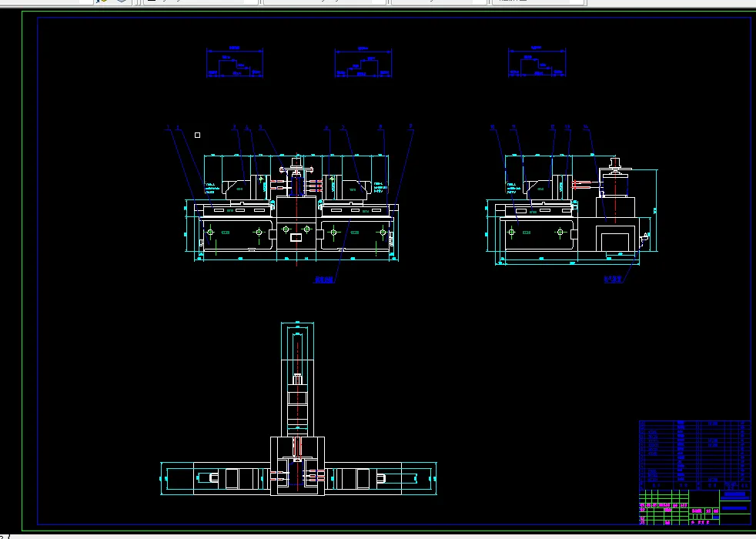Click the red vertical centerline in front view

click(296, 209)
